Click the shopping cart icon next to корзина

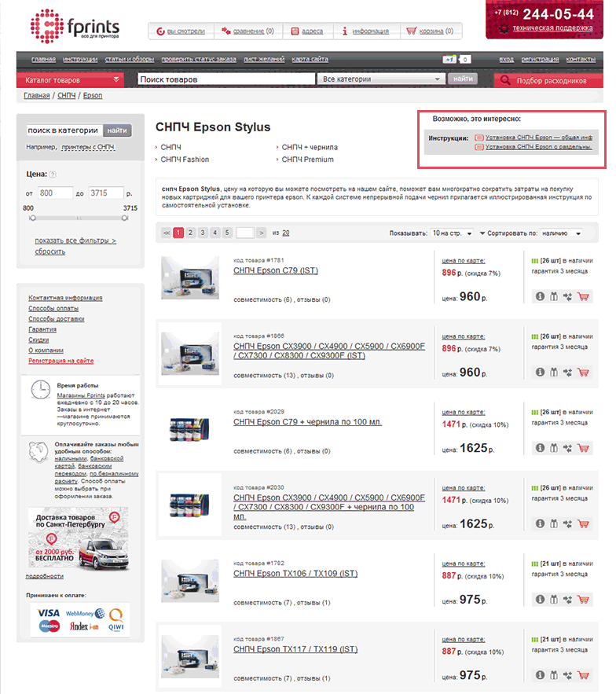411,31
